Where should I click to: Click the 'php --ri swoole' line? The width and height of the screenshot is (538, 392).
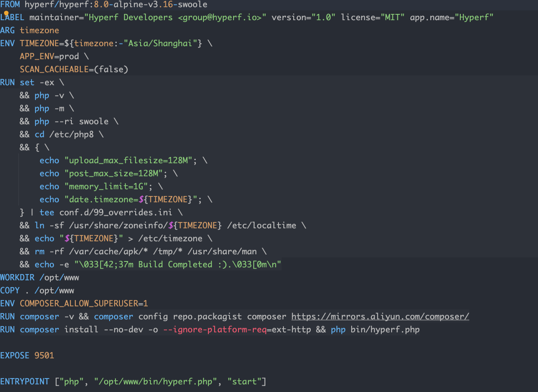[71, 122]
